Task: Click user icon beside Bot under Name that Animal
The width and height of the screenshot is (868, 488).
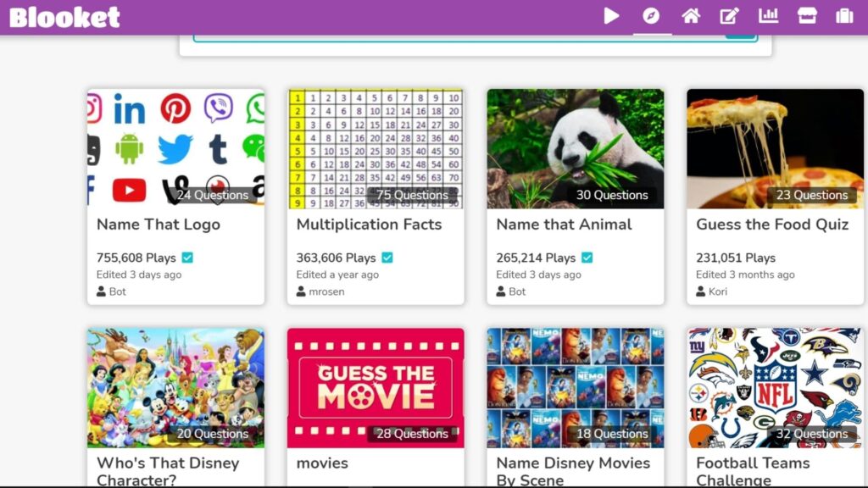Action: [501, 291]
